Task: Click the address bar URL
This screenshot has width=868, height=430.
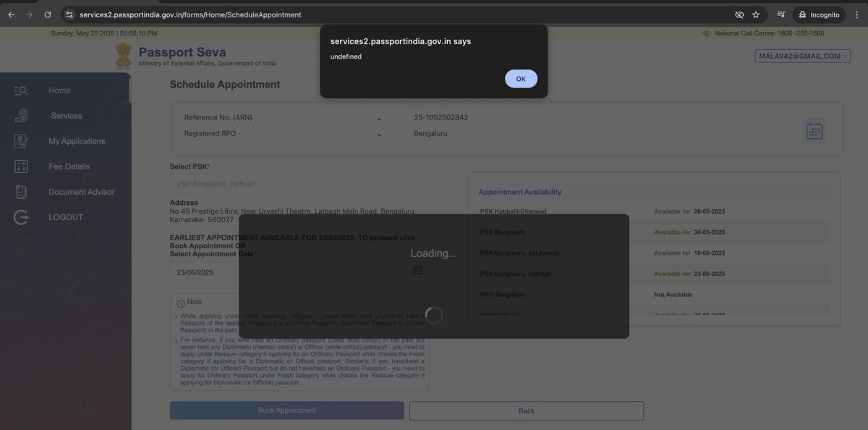Action: coord(191,14)
